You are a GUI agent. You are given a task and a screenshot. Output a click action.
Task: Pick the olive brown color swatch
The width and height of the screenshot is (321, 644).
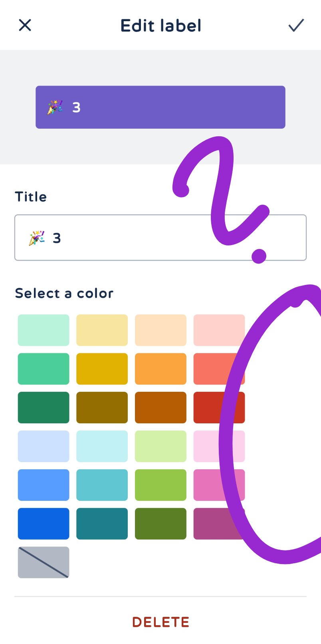click(x=102, y=407)
